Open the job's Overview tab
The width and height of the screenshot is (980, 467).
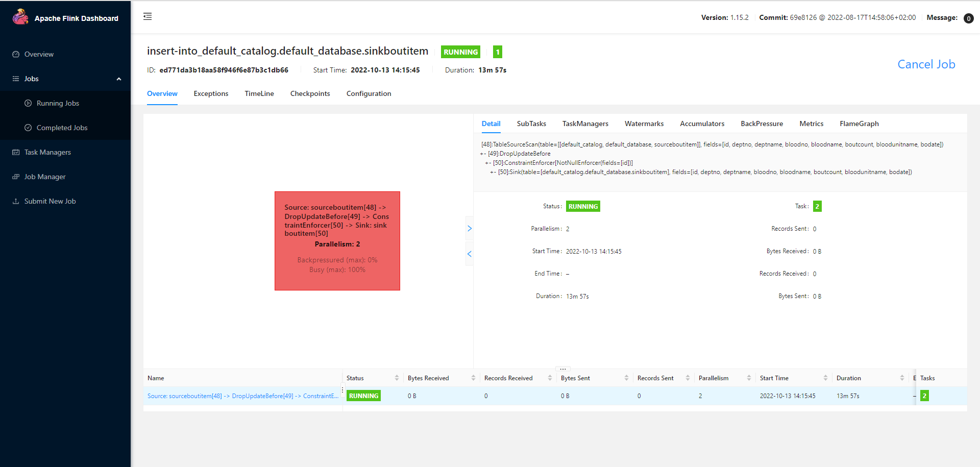[162, 93]
